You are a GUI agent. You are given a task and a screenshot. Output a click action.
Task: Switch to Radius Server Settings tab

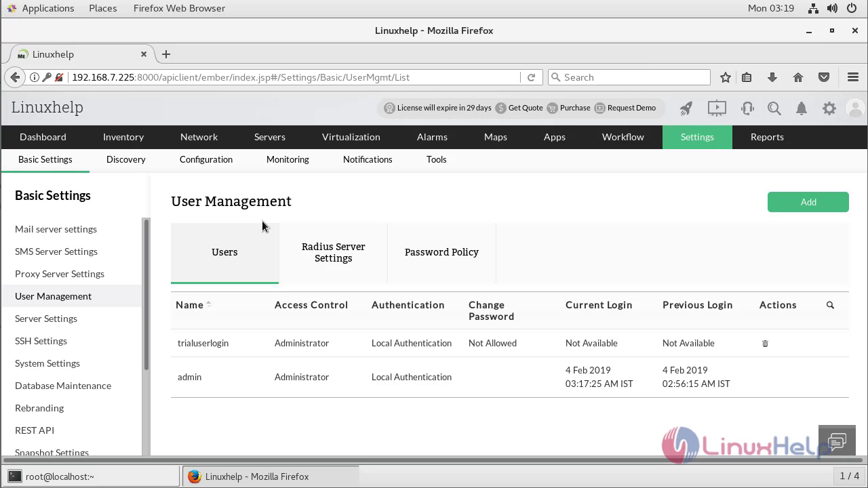point(333,252)
